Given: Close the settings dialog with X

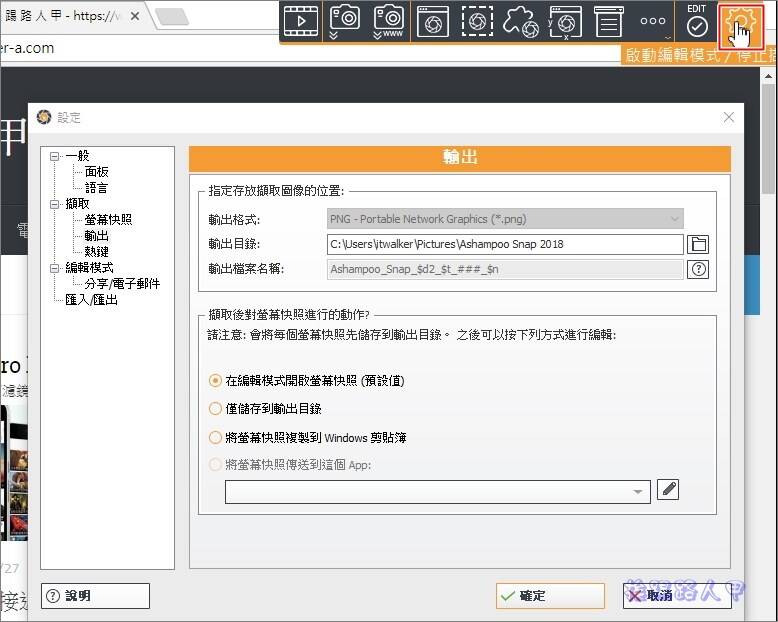Looking at the screenshot, I should [x=728, y=117].
